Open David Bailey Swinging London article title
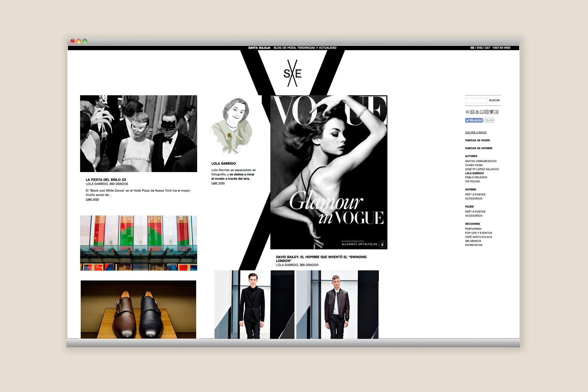 (x=321, y=259)
